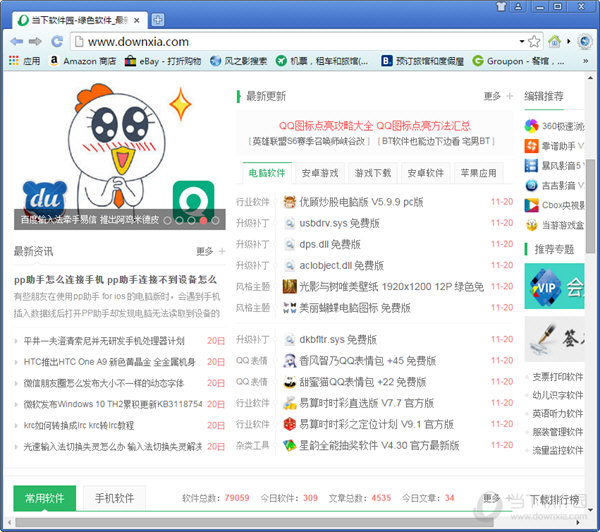Open the home page via the house icon
Image resolution: width=600 pixels, height=532 pixels.
(x=554, y=41)
